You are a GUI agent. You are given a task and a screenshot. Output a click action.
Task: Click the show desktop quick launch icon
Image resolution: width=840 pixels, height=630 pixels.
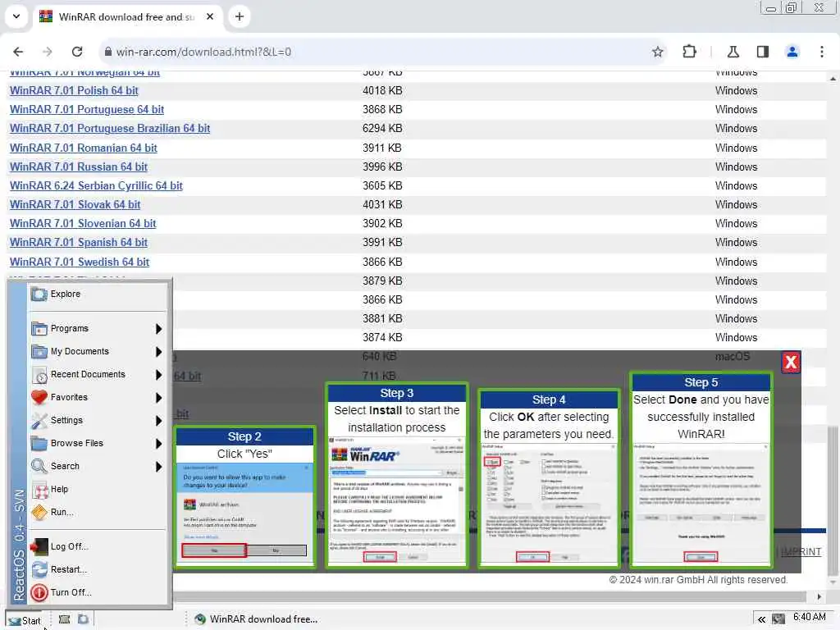point(64,620)
